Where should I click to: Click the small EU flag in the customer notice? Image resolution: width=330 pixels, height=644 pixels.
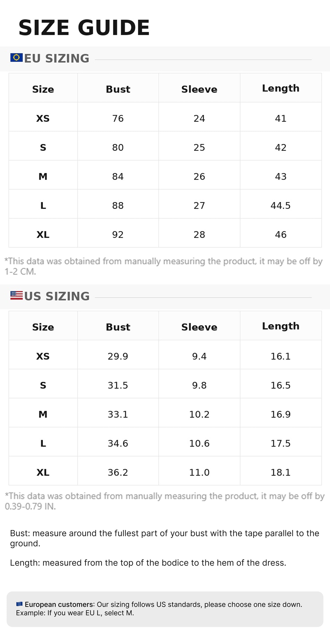(19, 604)
